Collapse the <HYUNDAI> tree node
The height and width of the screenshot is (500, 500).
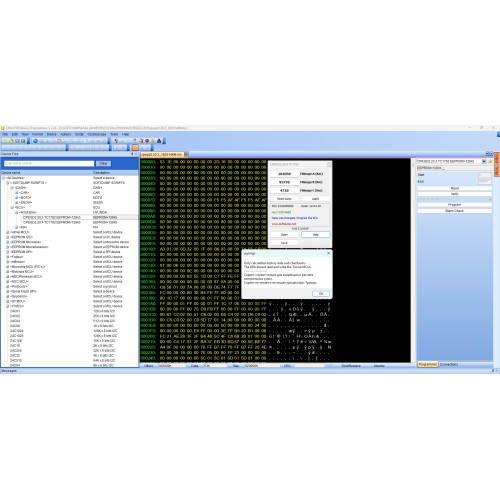point(16,212)
